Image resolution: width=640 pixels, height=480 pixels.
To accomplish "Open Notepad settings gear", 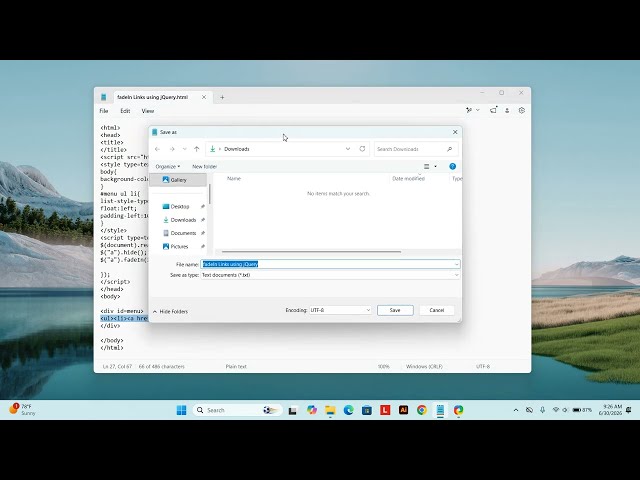I will (522, 110).
